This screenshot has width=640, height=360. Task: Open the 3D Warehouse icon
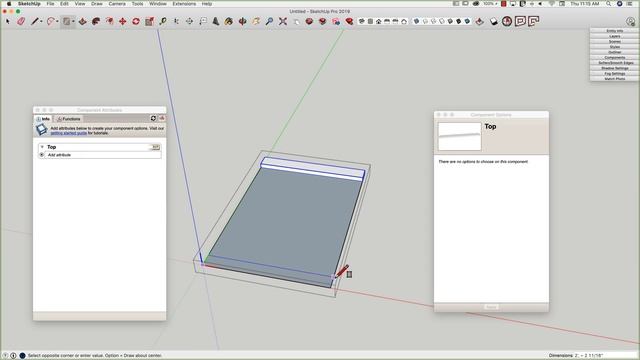pos(309,21)
